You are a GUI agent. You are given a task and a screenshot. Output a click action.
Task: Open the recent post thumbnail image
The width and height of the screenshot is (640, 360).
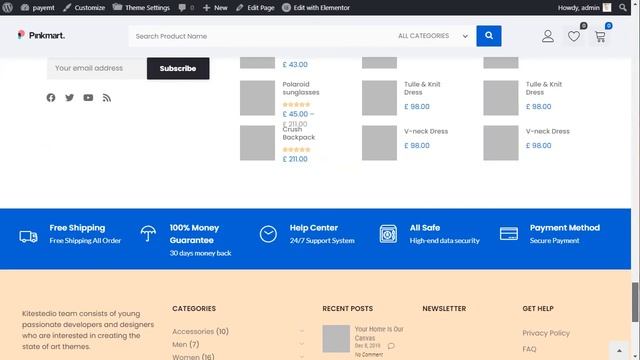(x=336, y=339)
